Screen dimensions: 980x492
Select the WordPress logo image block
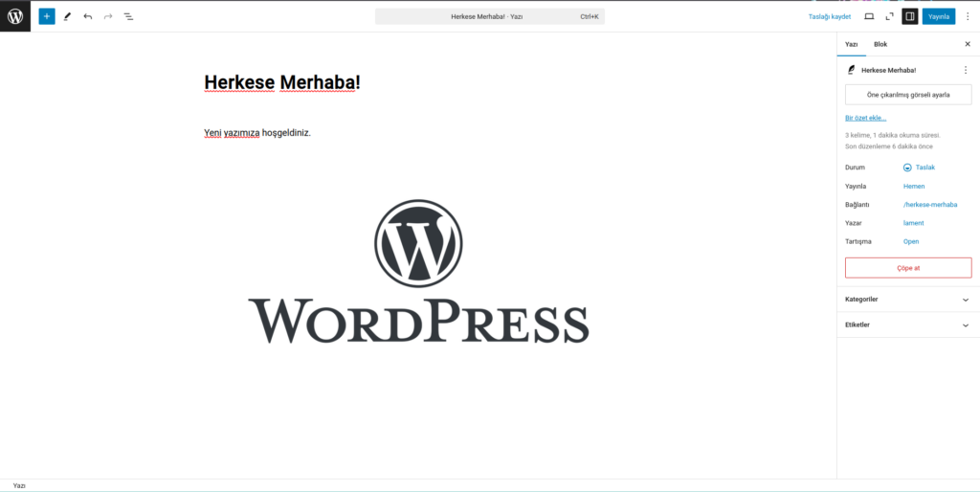coord(418,272)
